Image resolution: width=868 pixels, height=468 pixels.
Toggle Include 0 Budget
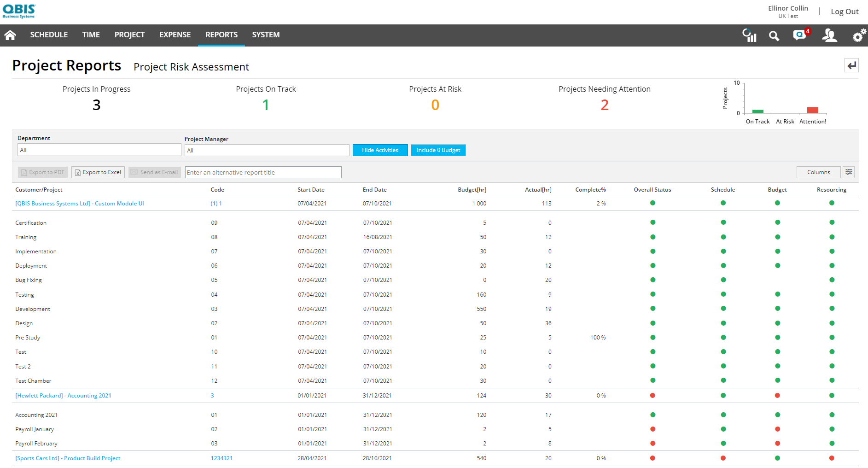coord(438,150)
